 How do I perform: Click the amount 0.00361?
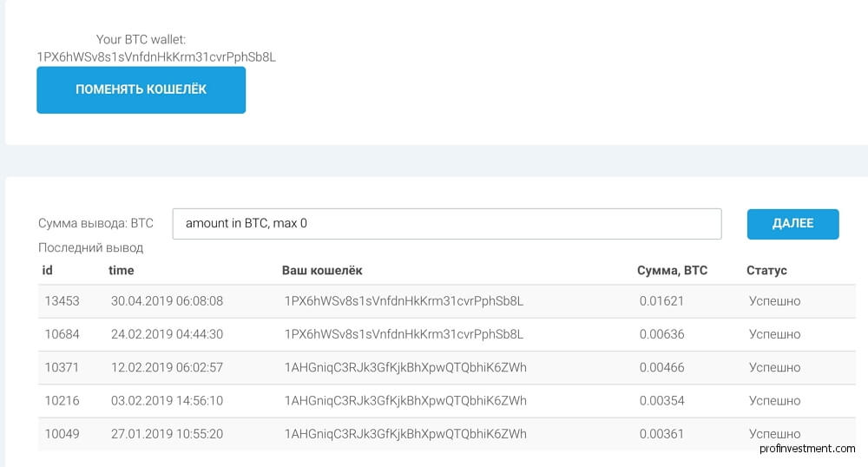(661, 434)
